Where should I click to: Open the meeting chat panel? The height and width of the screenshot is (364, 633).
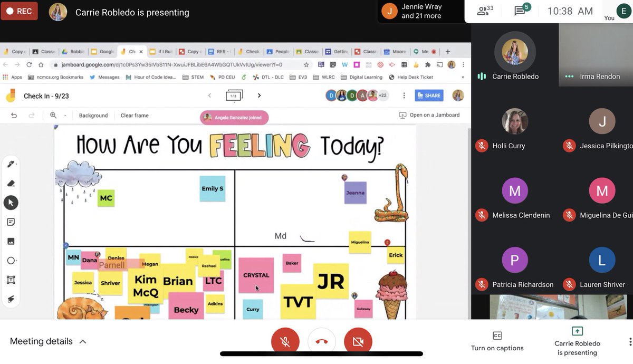coord(522,11)
